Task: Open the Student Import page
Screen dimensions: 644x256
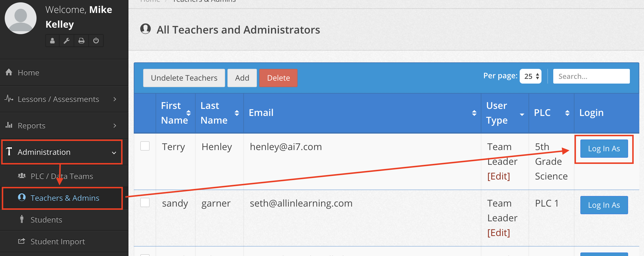Action: click(x=64, y=241)
